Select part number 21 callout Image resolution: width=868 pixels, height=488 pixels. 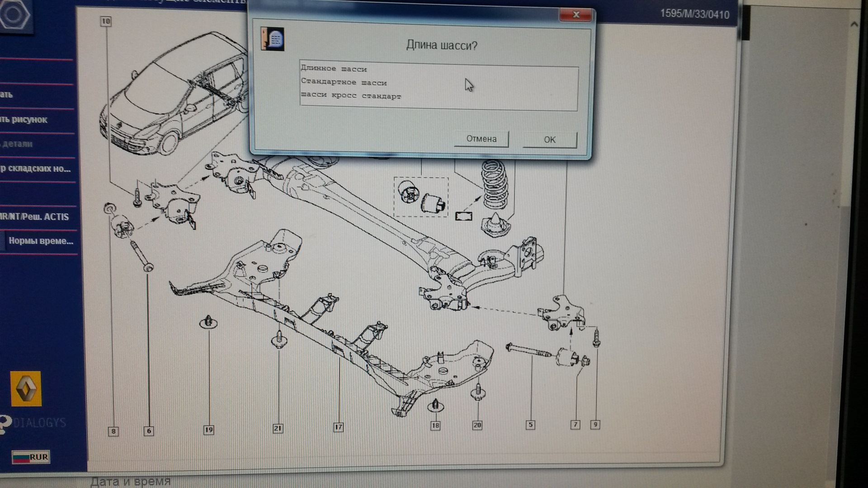(278, 428)
